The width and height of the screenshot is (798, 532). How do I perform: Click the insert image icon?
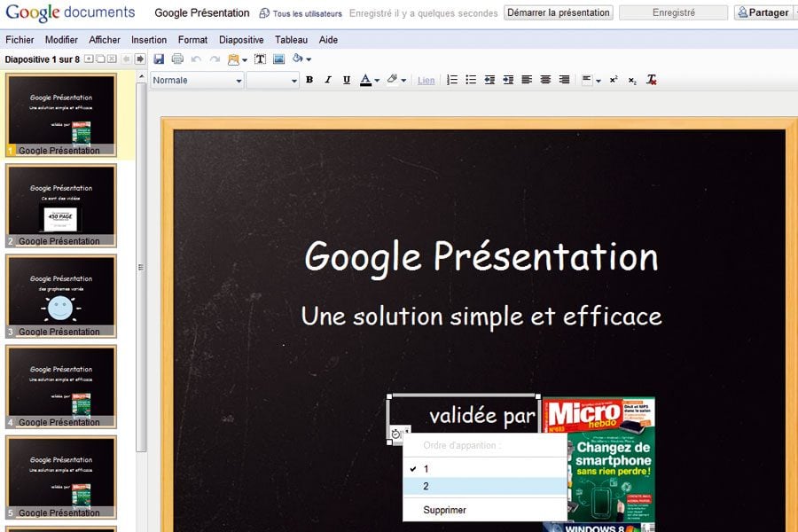point(278,59)
